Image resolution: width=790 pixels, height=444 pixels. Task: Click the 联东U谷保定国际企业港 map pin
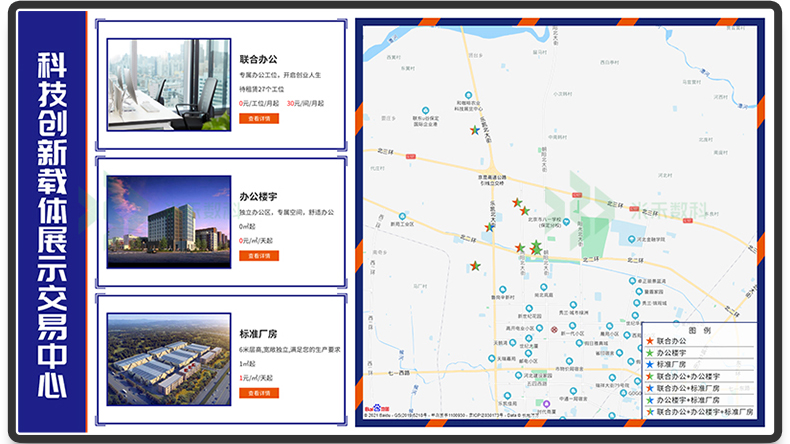(x=426, y=110)
